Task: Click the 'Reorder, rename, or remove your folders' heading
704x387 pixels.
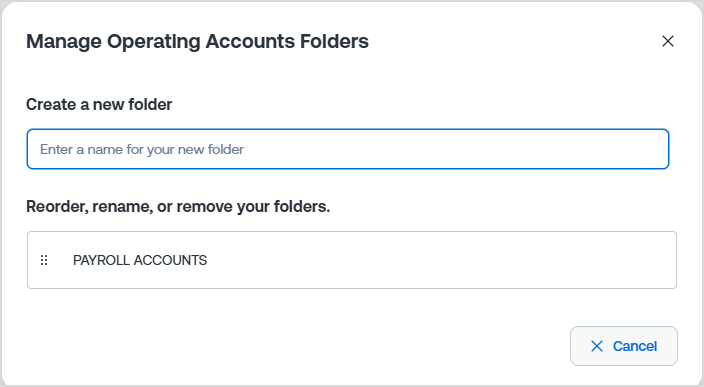Action: pos(178,207)
